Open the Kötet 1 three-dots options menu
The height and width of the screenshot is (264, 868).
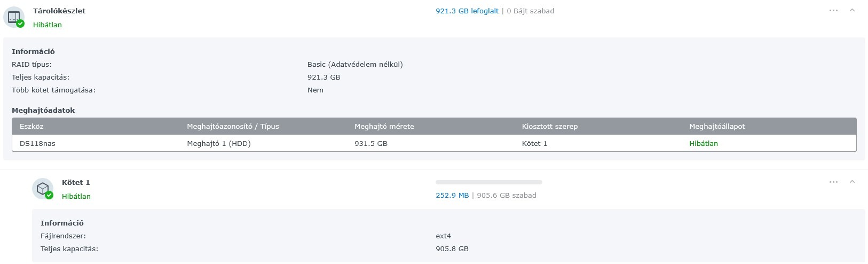pyautogui.click(x=833, y=182)
